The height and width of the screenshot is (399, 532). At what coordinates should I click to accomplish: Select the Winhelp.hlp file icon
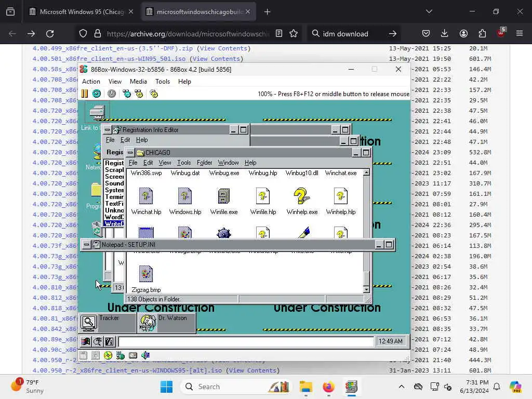pos(341,196)
